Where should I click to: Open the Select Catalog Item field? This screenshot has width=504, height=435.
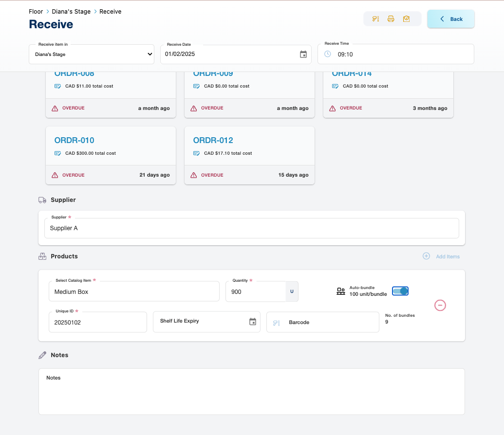[134, 291]
